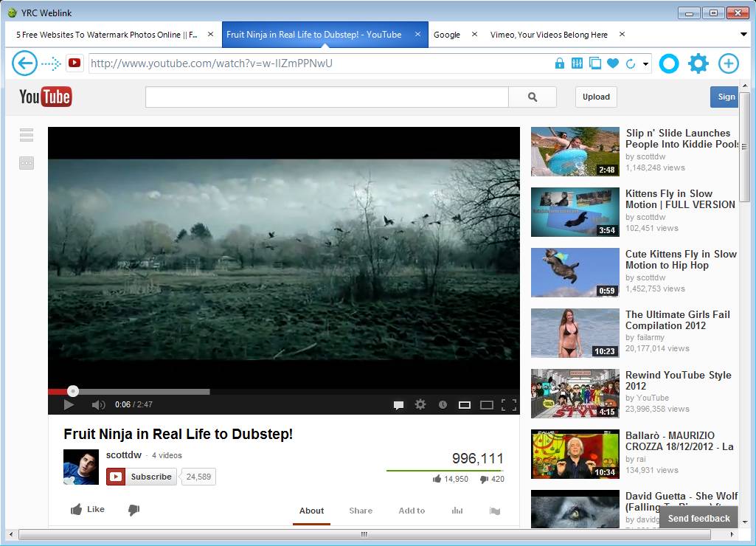Mute the video using the speaker icon
The image size is (756, 546).
point(98,404)
